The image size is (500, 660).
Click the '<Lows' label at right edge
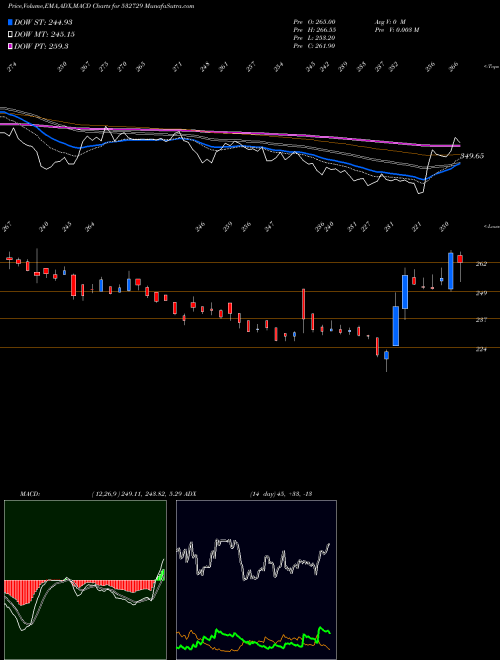491,226
